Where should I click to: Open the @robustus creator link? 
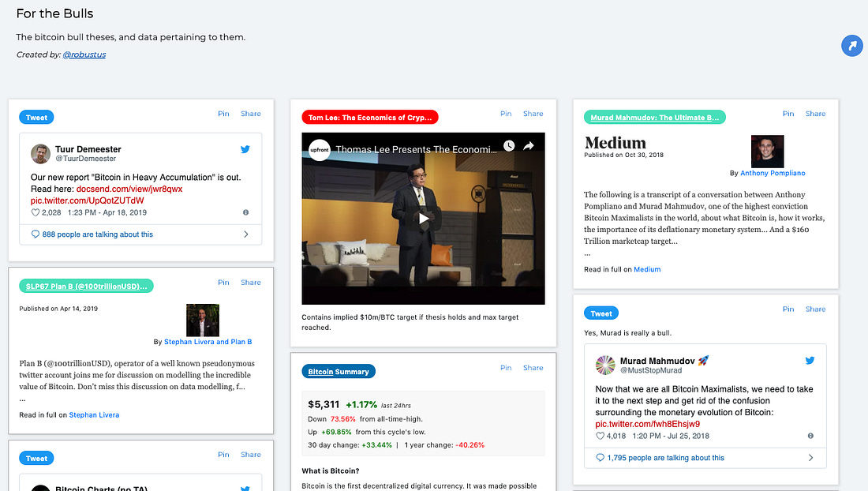84,54
